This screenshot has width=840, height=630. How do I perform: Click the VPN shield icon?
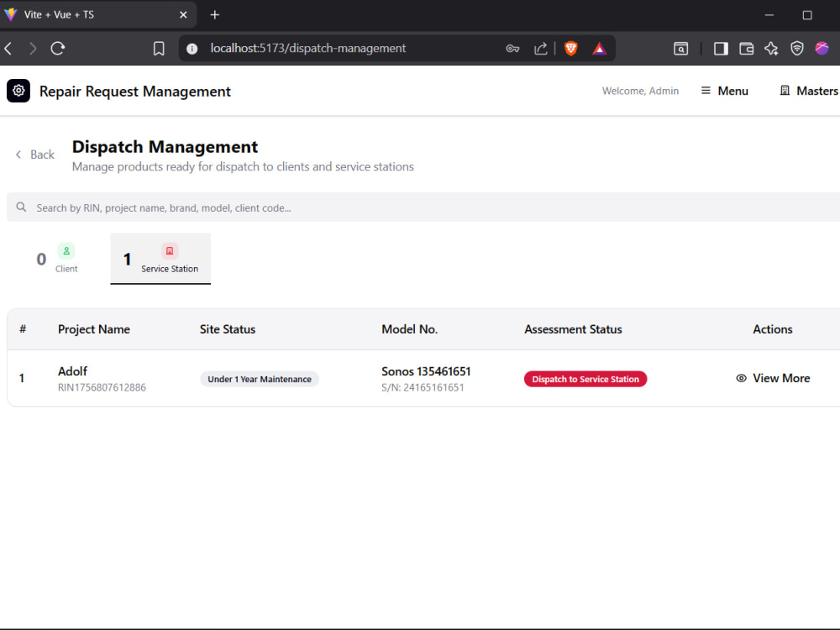tap(797, 49)
